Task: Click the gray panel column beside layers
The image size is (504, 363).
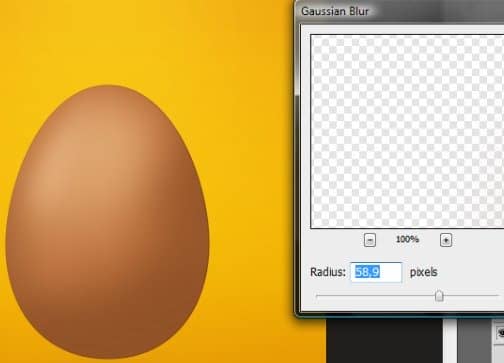Action: (475, 341)
